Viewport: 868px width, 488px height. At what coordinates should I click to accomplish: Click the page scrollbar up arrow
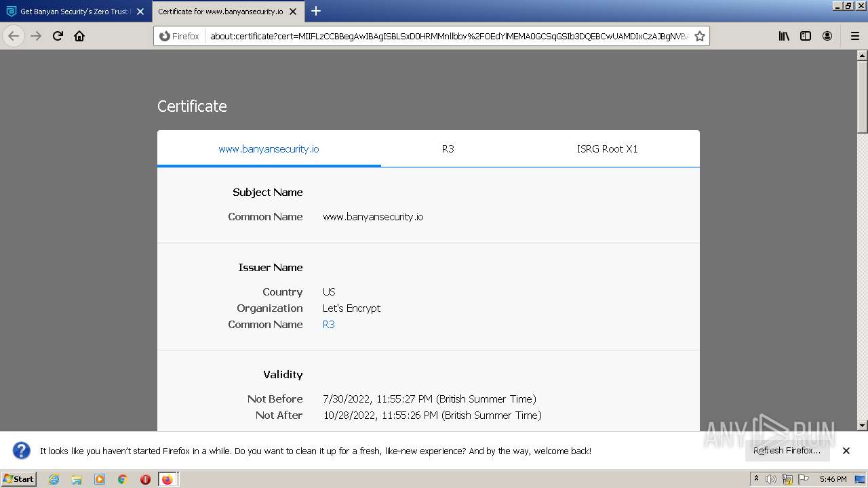point(863,56)
